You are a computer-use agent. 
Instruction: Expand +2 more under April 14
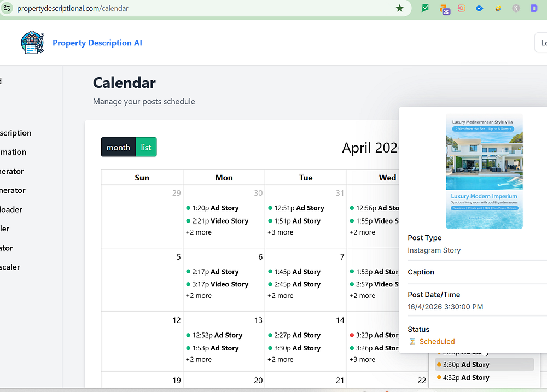coord(281,360)
